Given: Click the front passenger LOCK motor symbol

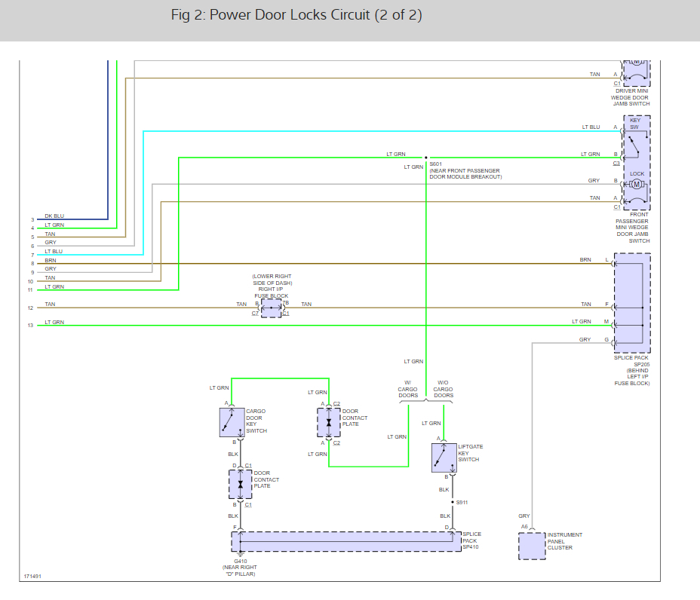Looking at the screenshot, I should (x=636, y=184).
